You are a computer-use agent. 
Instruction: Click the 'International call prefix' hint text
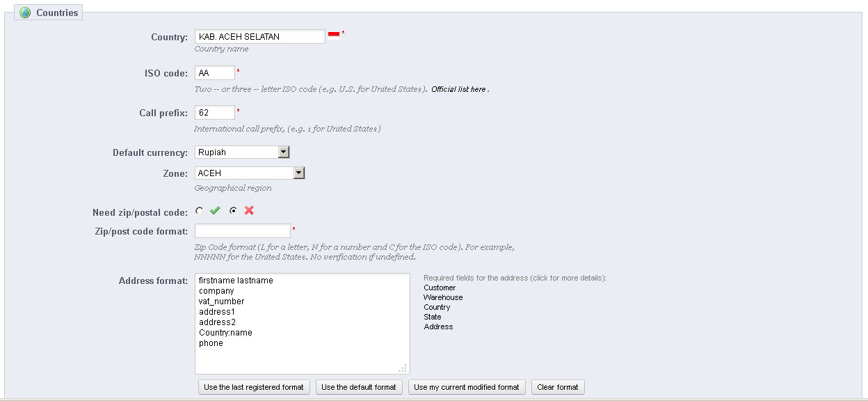pos(287,129)
